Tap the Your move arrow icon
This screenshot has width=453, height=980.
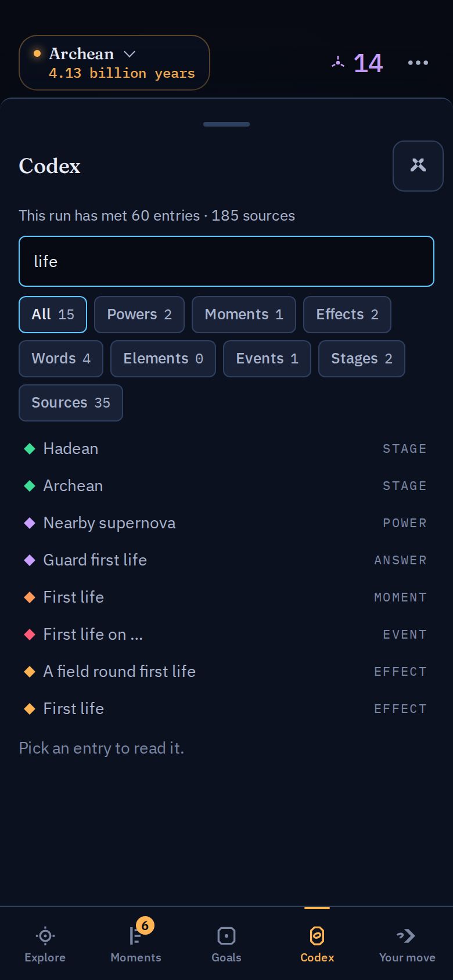(x=407, y=935)
